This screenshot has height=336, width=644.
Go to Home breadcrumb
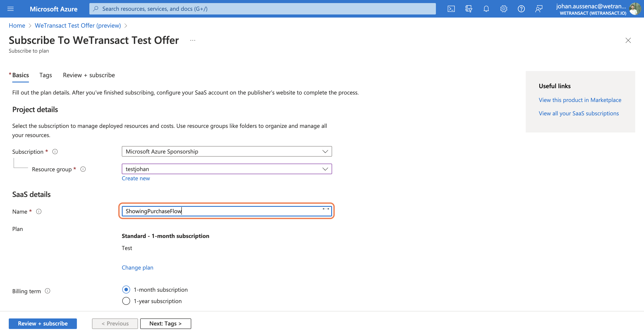pyautogui.click(x=17, y=25)
